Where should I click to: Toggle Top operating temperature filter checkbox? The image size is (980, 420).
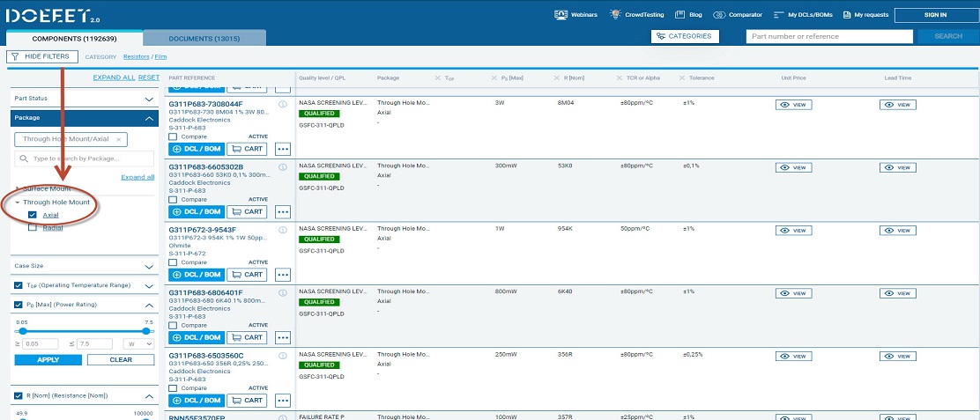[19, 285]
